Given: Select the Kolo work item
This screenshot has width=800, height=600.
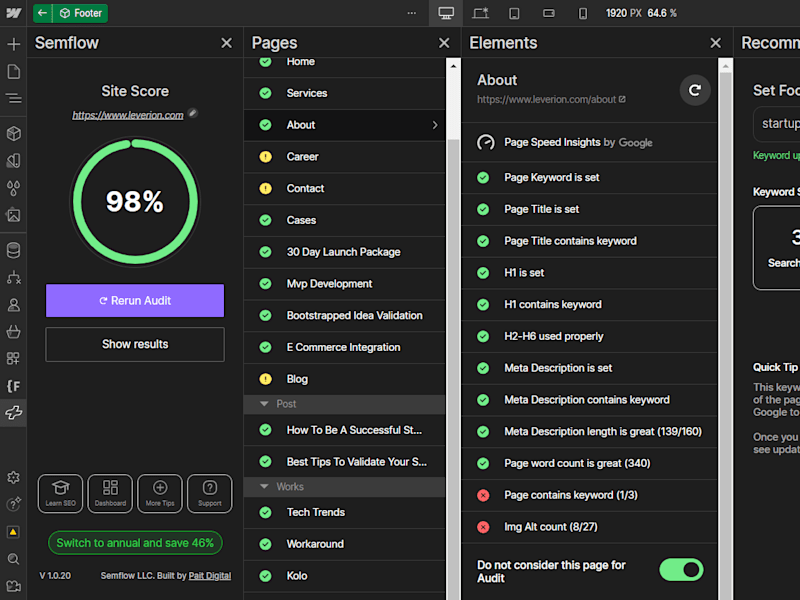Looking at the screenshot, I should (x=344, y=576).
